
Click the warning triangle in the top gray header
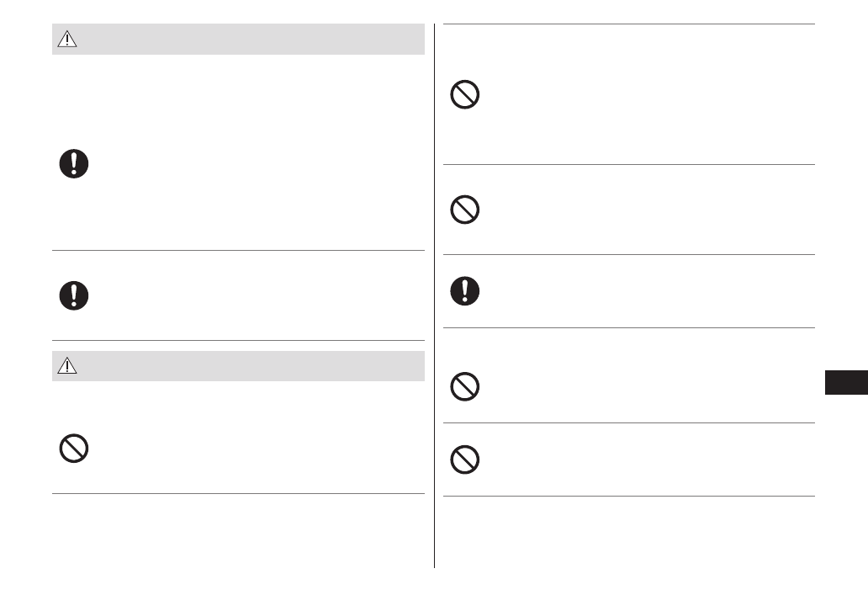click(x=67, y=40)
